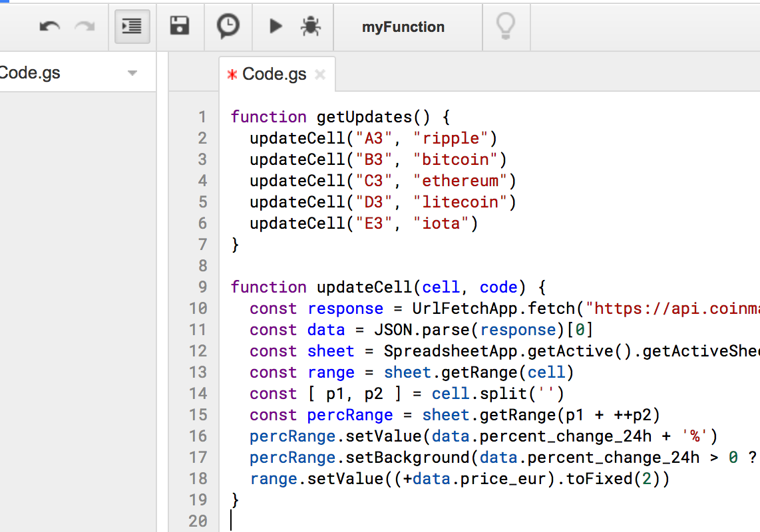
Task: Click the getUpdates function name
Action: click(364, 117)
